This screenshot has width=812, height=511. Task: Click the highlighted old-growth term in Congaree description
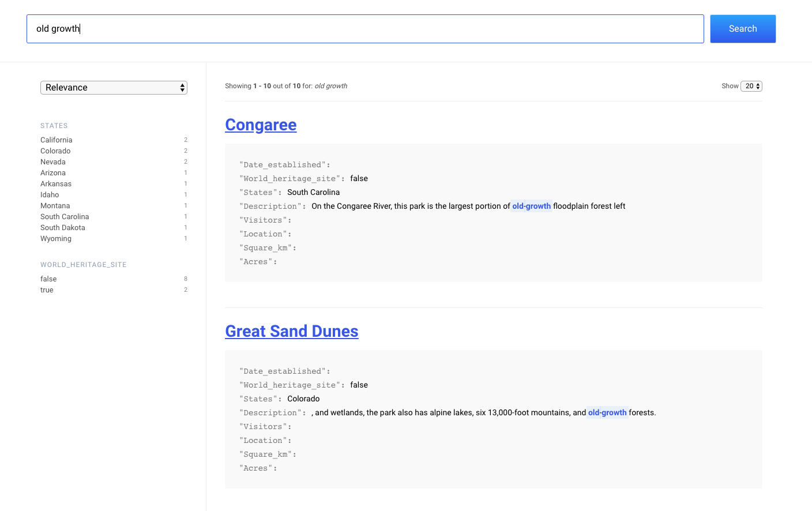coord(531,206)
